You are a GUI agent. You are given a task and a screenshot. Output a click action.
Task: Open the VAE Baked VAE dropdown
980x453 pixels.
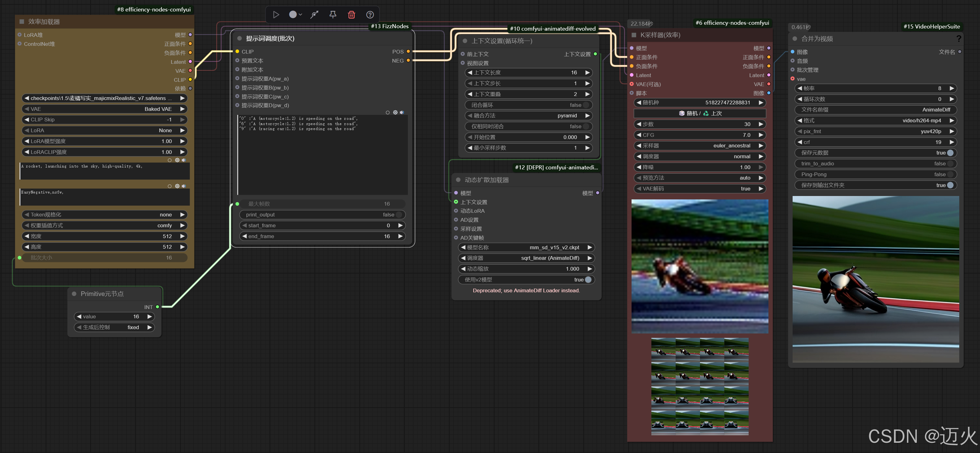click(105, 109)
